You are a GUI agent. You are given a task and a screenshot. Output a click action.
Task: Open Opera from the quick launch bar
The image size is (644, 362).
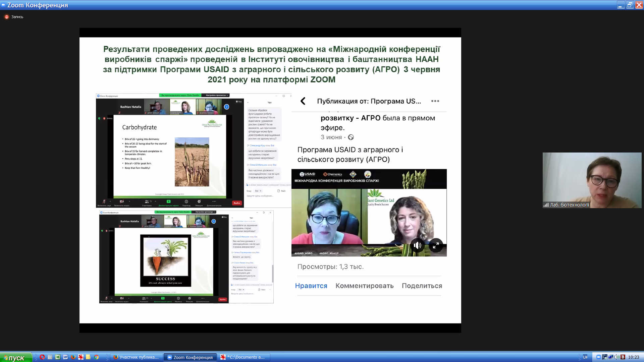pos(42,357)
